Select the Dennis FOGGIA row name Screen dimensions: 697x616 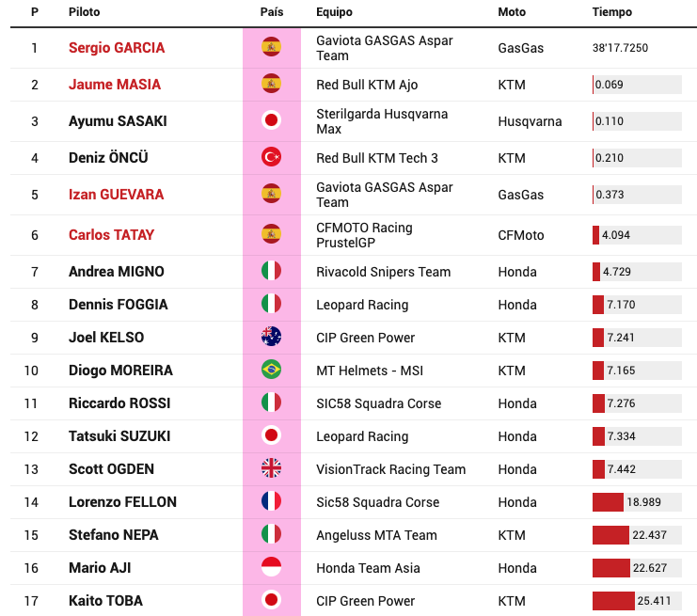[119, 305]
